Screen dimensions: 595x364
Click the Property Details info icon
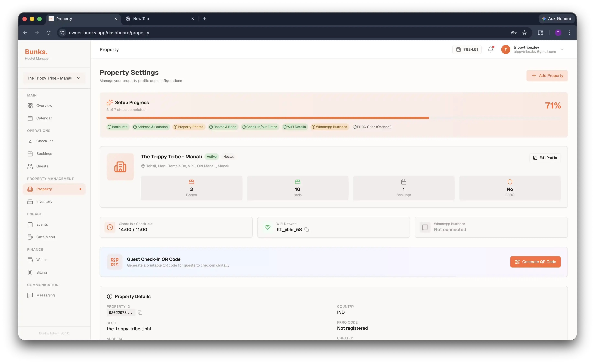pos(110,296)
